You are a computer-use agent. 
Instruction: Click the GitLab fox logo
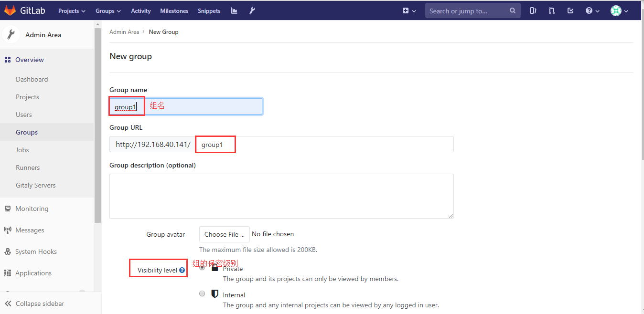[10, 10]
